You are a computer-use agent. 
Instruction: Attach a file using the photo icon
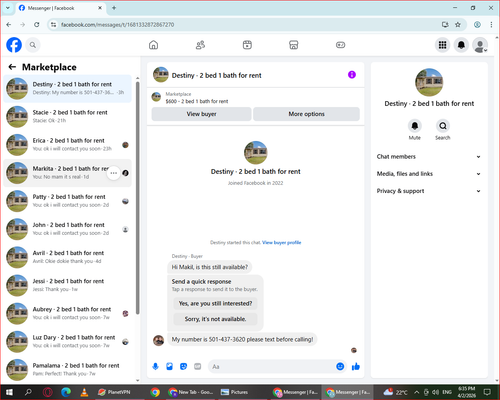tap(169, 367)
